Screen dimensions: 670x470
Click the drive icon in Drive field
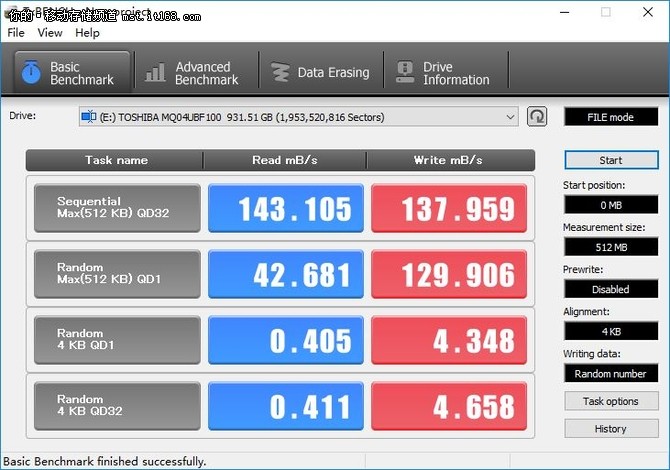tap(88, 116)
